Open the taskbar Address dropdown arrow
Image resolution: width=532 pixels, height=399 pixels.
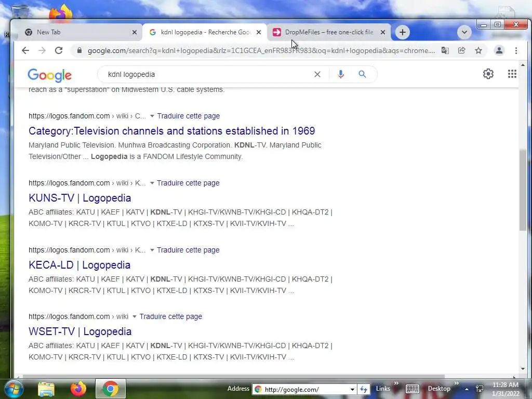coord(352,390)
